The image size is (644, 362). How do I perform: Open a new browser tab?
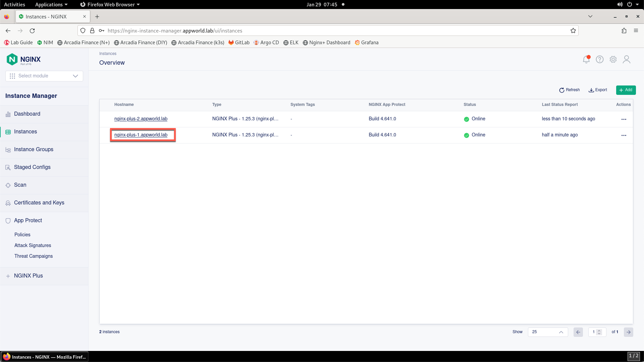point(97,16)
